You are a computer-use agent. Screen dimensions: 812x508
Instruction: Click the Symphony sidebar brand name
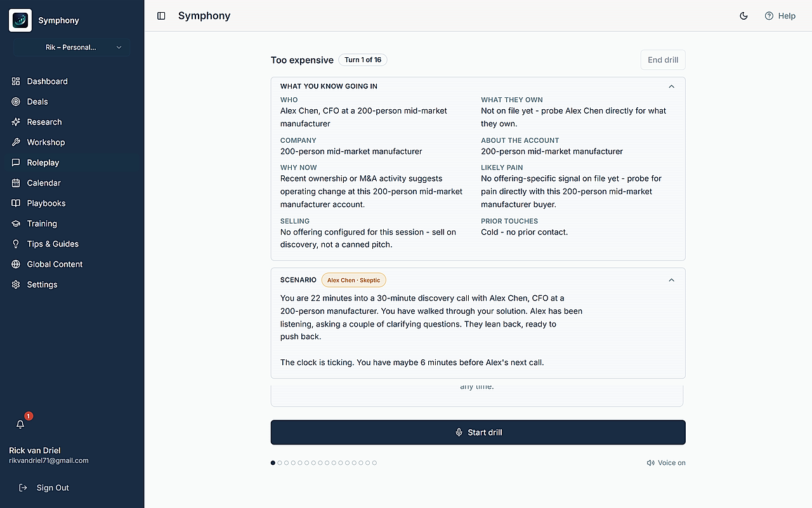pyautogui.click(x=58, y=20)
